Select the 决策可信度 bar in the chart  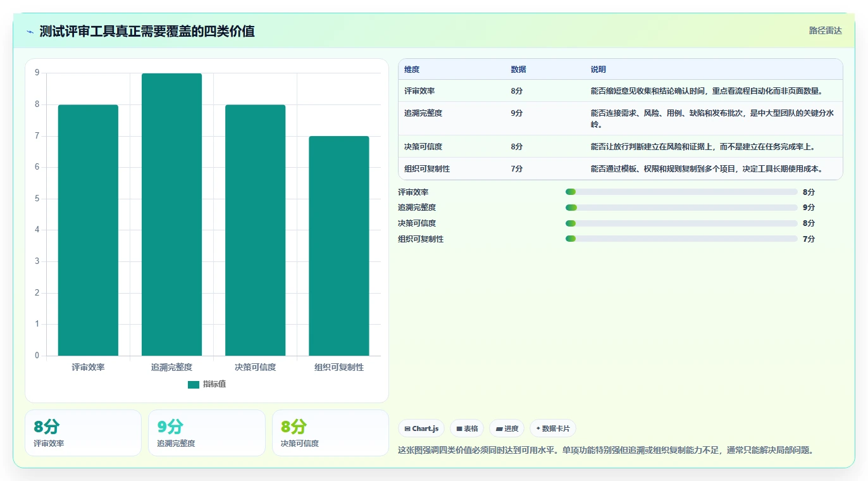tap(255, 230)
